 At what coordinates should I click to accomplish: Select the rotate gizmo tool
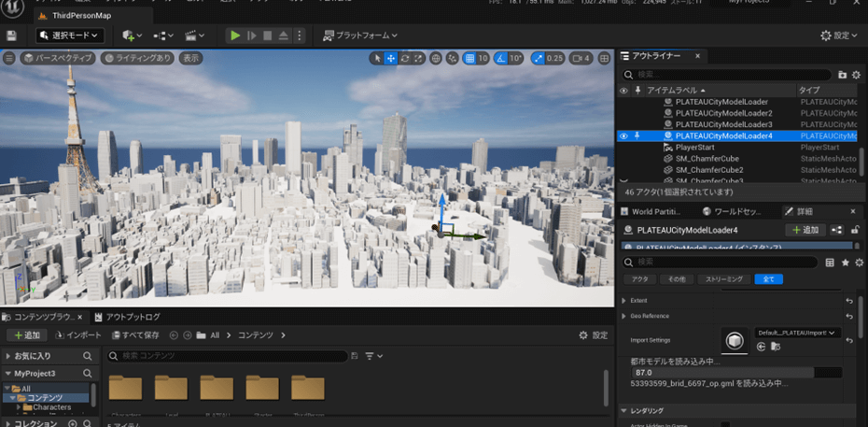[x=406, y=58]
